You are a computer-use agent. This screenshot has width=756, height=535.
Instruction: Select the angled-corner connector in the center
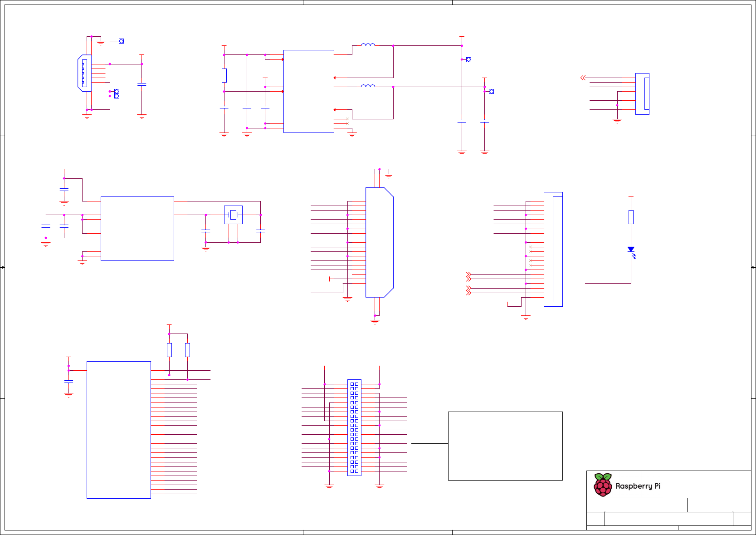coord(379,242)
